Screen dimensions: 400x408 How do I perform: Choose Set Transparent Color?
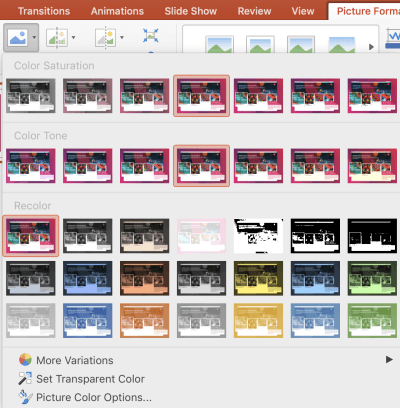tap(90, 379)
